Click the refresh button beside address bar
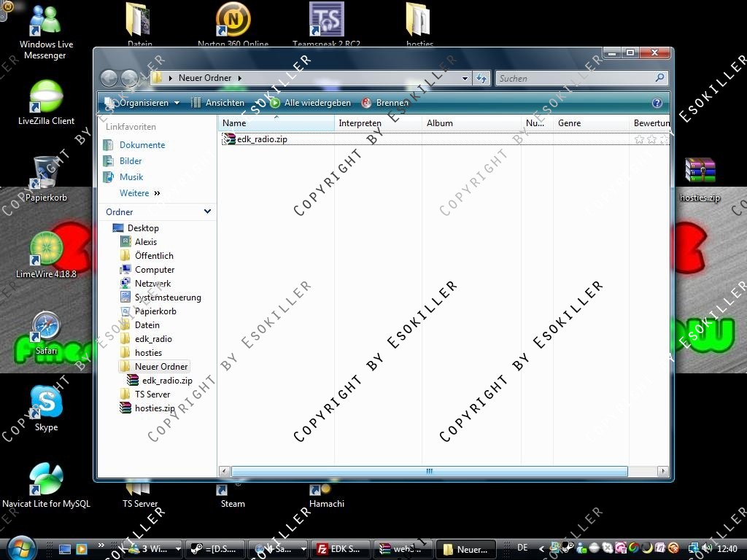Image resolution: width=747 pixels, height=560 pixels. (x=481, y=78)
